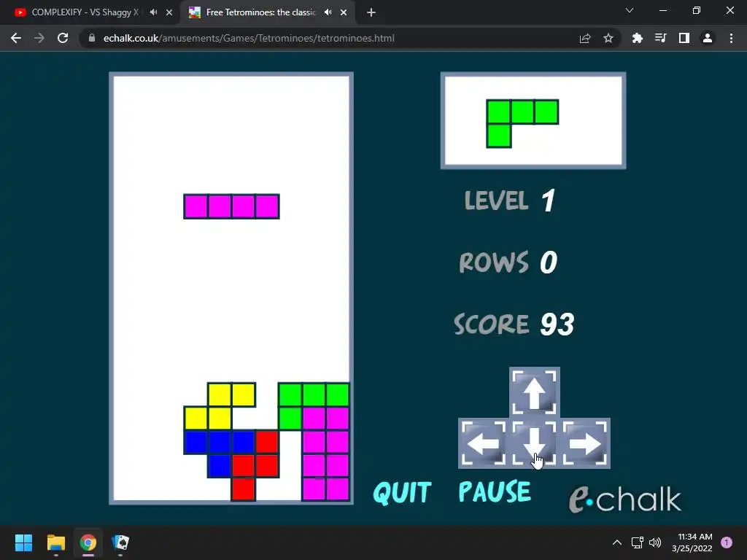Click the down arrow drop control
747x560 pixels.
(x=534, y=443)
